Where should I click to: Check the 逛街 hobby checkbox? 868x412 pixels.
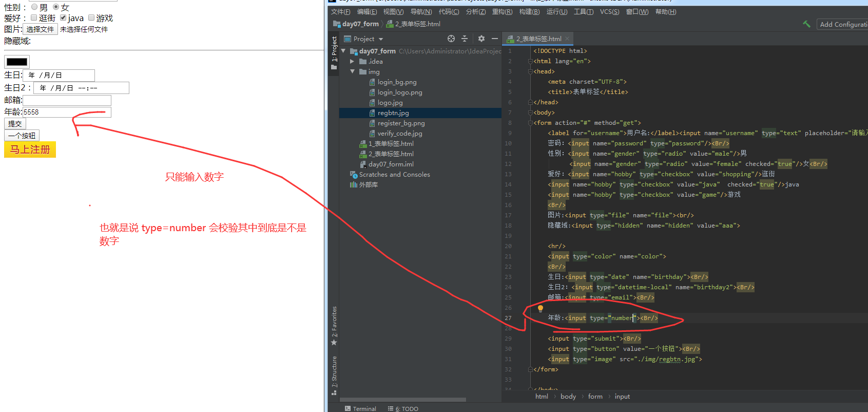pos(34,18)
